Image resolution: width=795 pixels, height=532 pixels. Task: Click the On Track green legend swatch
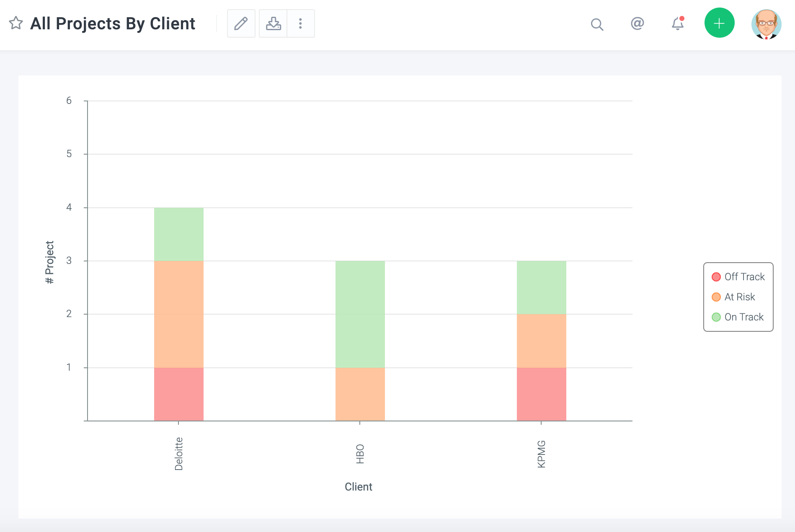[716, 317]
